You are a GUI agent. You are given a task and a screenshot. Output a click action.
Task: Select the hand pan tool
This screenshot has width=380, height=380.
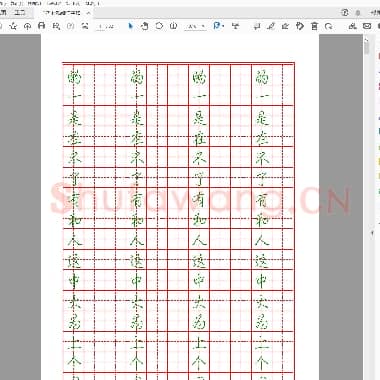click(x=145, y=26)
